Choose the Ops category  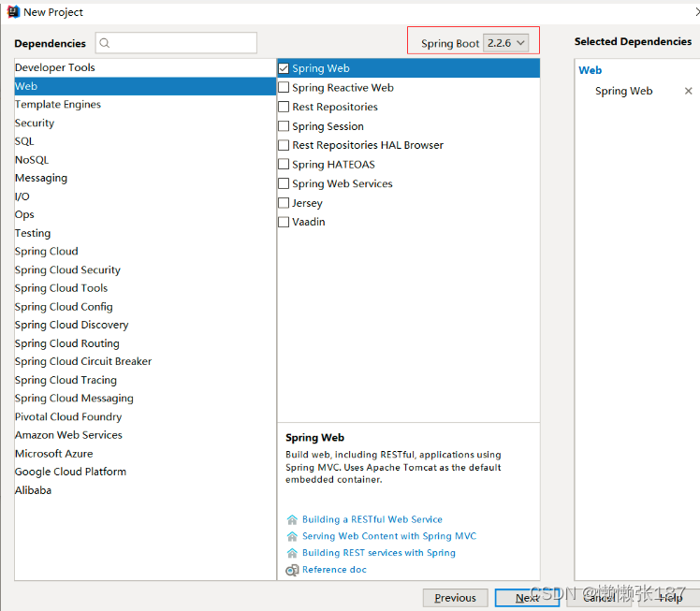point(145,214)
